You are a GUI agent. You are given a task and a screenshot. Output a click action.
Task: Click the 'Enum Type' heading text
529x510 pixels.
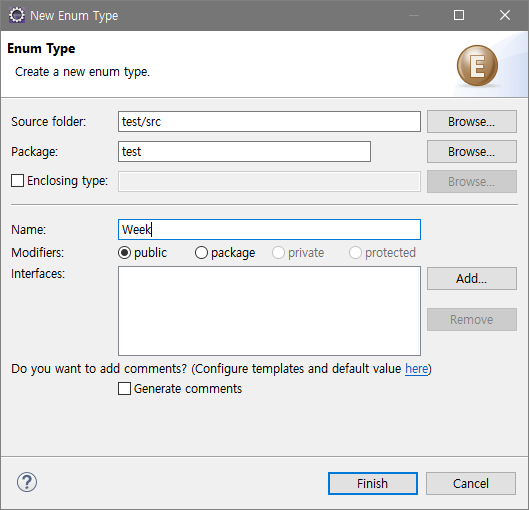[x=41, y=49]
